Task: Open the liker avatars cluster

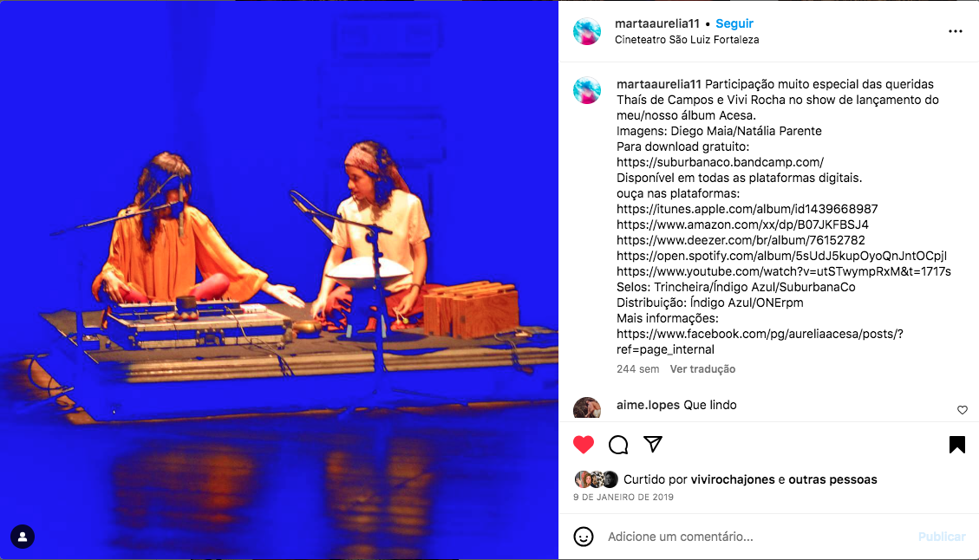Action: [x=597, y=479]
